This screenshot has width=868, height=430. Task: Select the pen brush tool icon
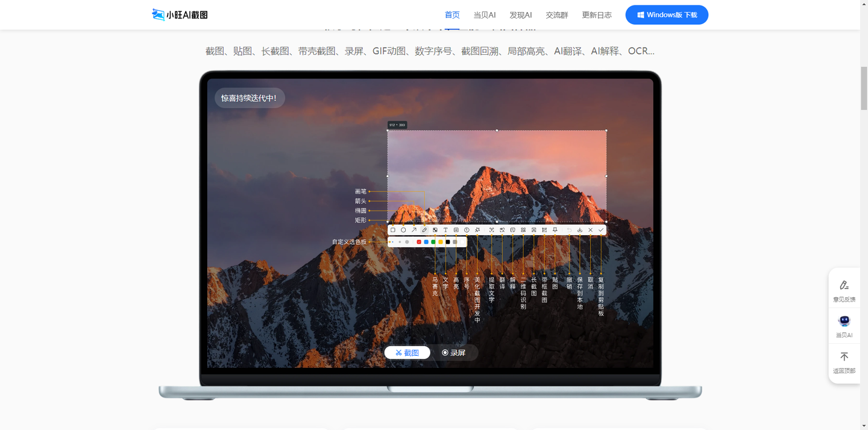click(424, 230)
